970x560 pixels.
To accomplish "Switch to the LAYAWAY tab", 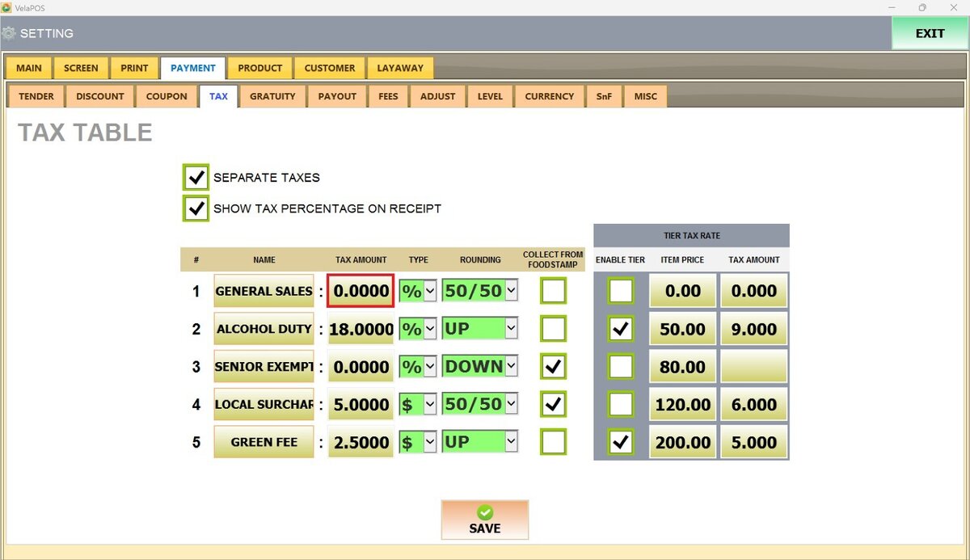I will [400, 68].
